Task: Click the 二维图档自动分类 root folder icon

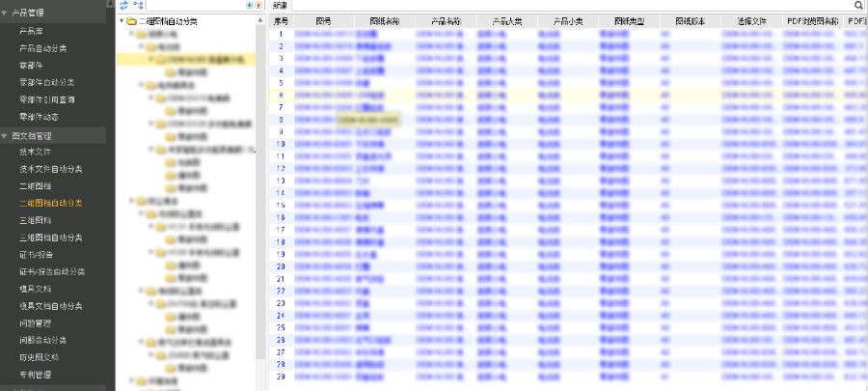Action: (131, 20)
